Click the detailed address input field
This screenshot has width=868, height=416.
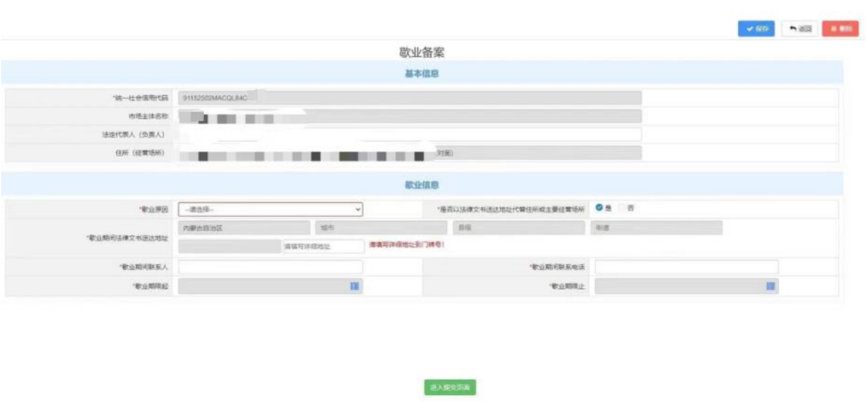pyautogui.click(x=323, y=246)
